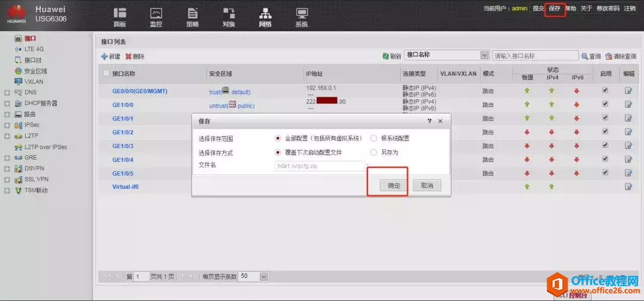Click the 查询 search button
The width and height of the screenshot is (644, 301).
pyautogui.click(x=591, y=56)
